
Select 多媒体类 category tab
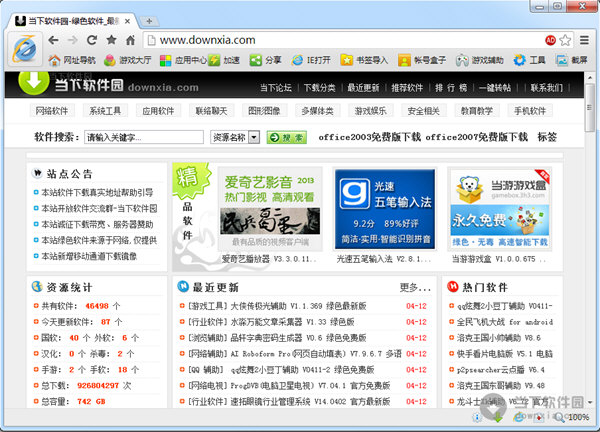pos(317,111)
